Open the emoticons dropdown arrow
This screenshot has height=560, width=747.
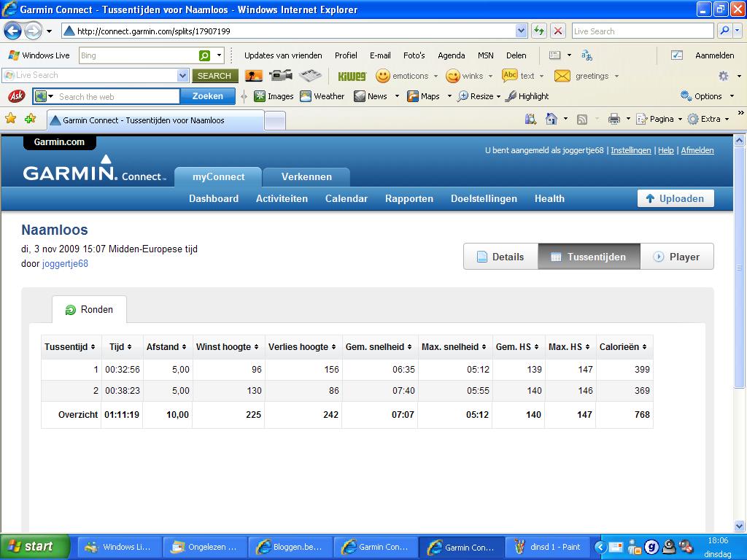(436, 76)
